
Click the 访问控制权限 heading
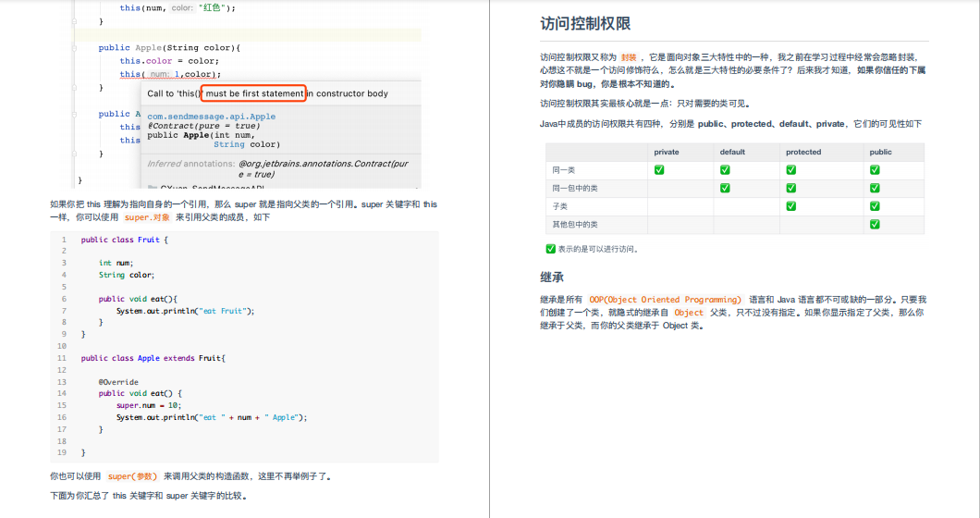pos(585,24)
